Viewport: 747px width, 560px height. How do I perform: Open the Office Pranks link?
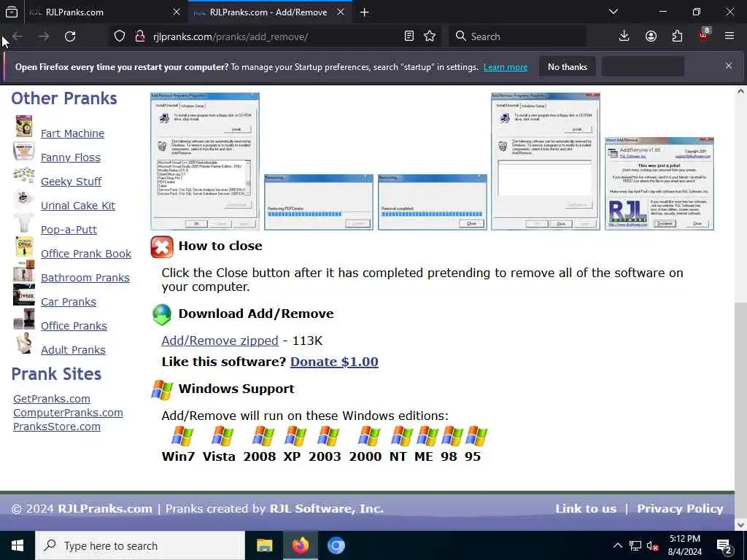[74, 326]
